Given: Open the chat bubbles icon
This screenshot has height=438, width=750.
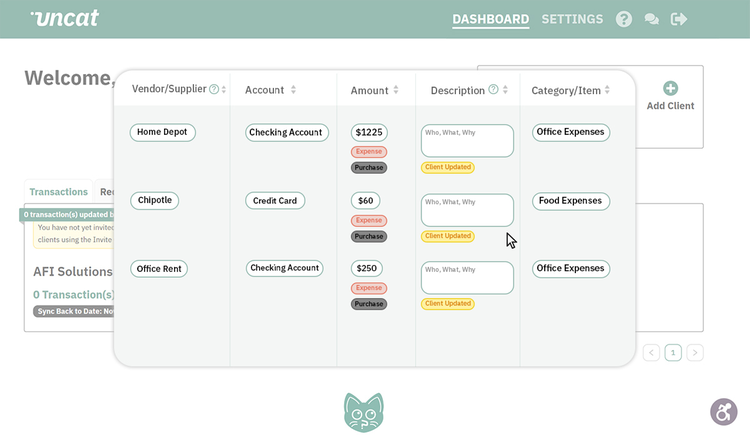Looking at the screenshot, I should click(651, 19).
